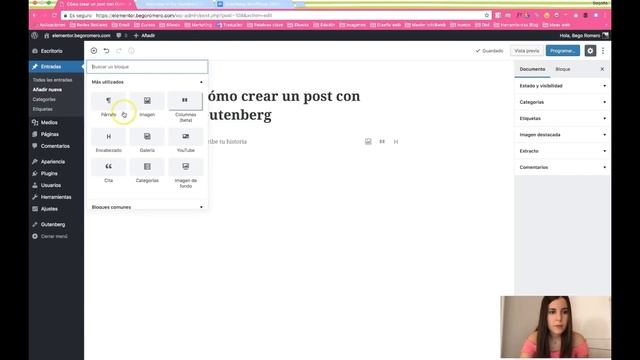Open Categorías submenu link under Entradas
Image resolution: width=640 pixels, height=360 pixels.
[44, 99]
